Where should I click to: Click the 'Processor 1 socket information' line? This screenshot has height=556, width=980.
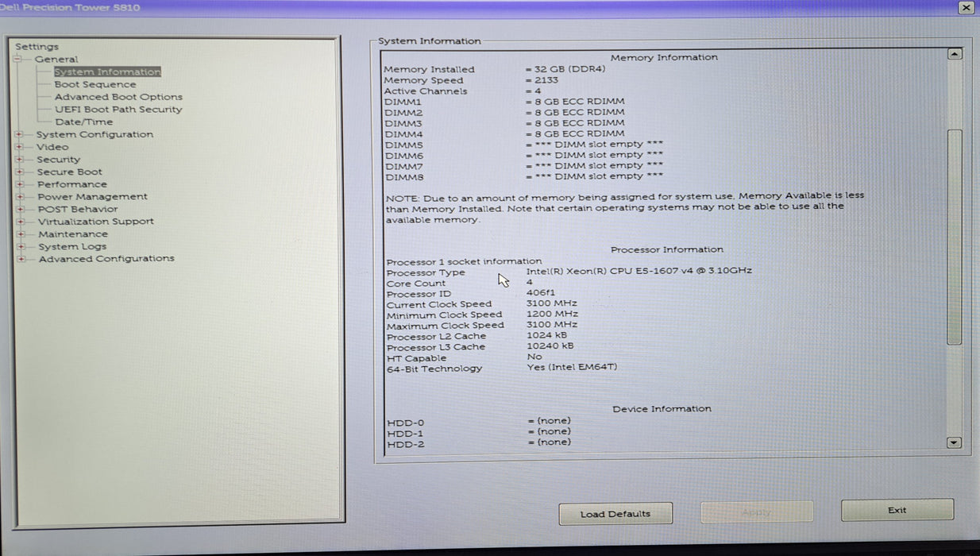point(465,261)
